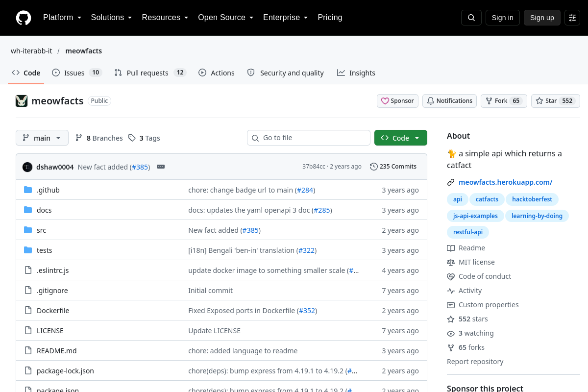View the 8 Branches link
588x392 pixels.
pos(99,138)
